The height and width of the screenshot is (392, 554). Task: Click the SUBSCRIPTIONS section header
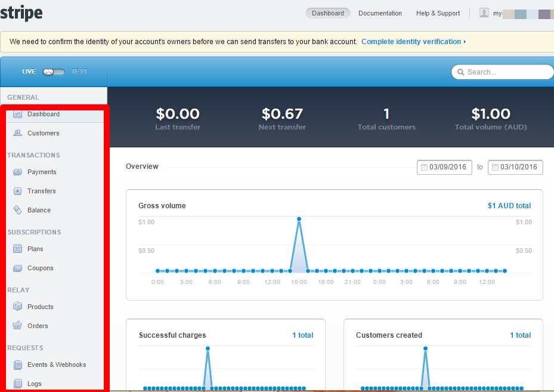coord(34,232)
